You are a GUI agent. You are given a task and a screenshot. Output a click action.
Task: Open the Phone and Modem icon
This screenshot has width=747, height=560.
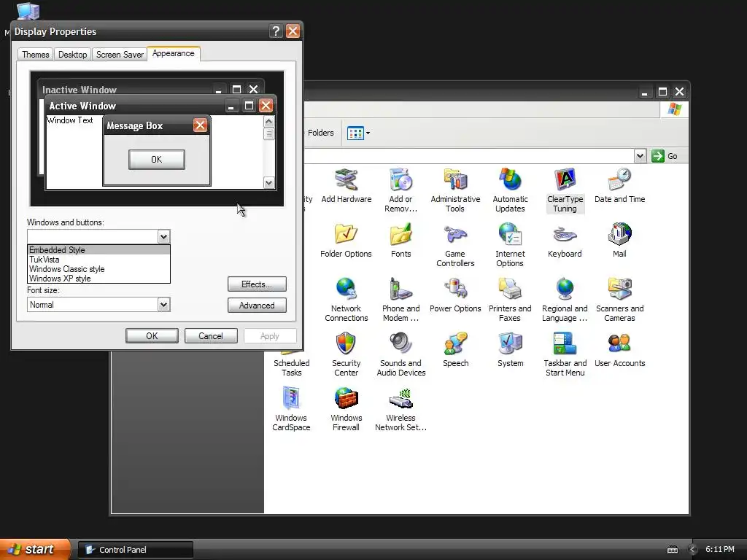[400, 300]
